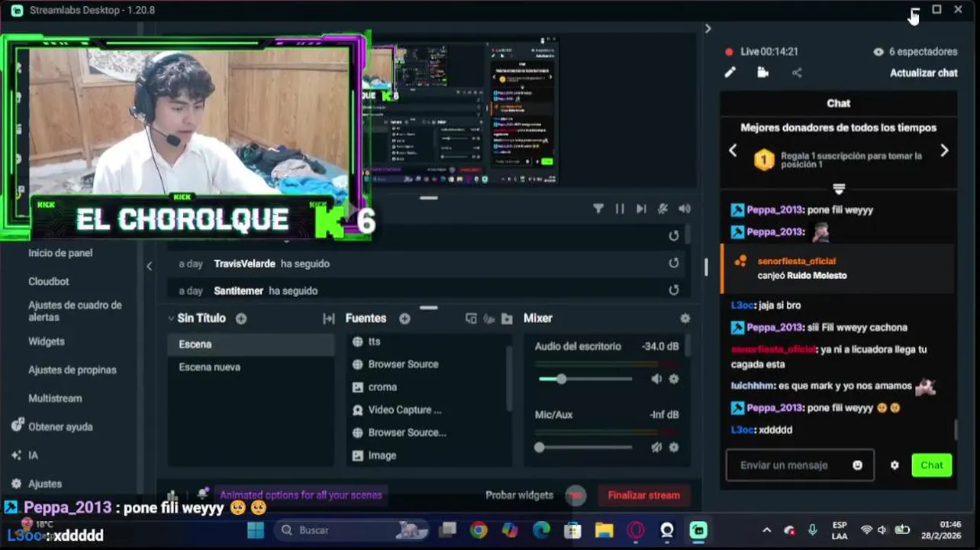Open Inicio de panel menu item
The image size is (980, 550).
point(60,253)
